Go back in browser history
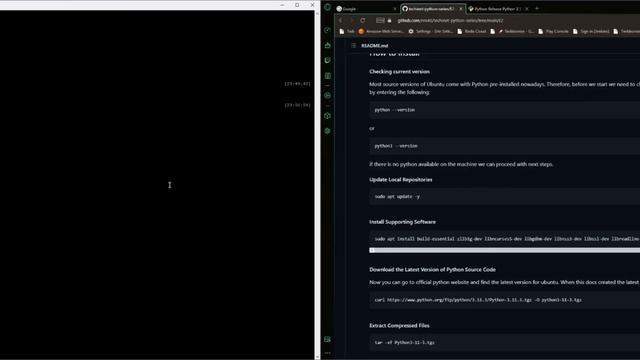This screenshot has width=640, height=360. [x=341, y=20]
